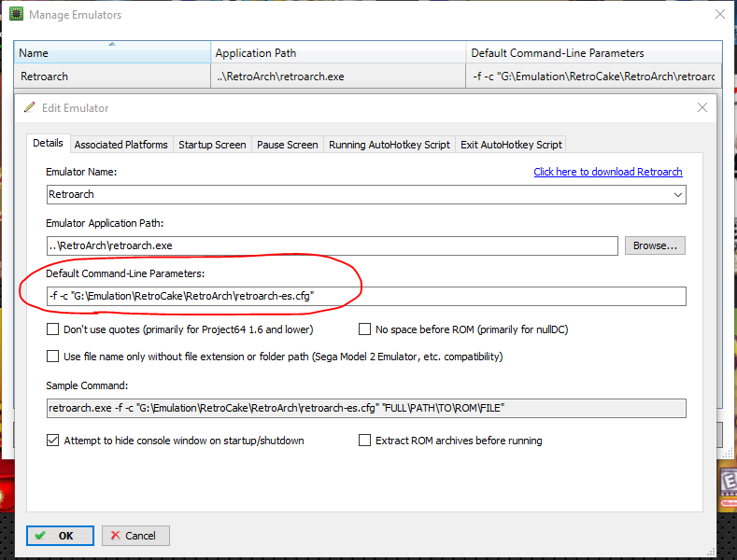Click Default Command-Line Parameters column header

pyautogui.click(x=594, y=52)
